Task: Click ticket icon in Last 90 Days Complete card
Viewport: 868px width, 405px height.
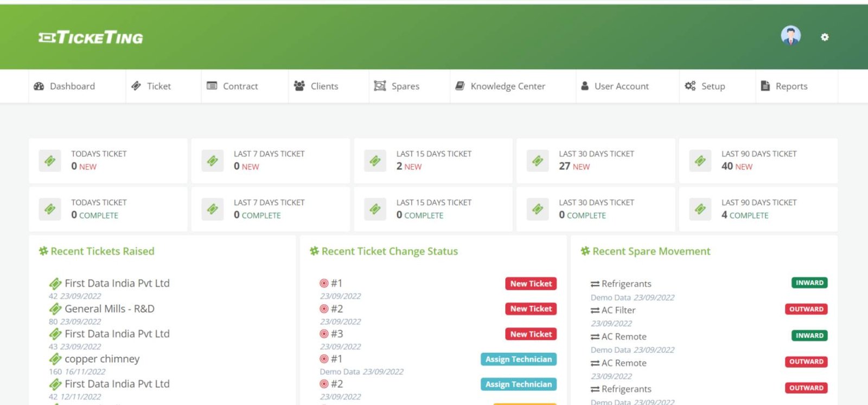Action: (x=700, y=209)
